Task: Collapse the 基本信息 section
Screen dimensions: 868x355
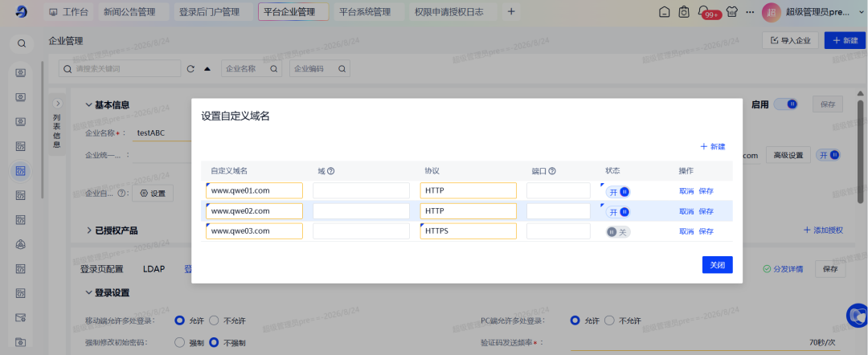Action: click(x=108, y=105)
